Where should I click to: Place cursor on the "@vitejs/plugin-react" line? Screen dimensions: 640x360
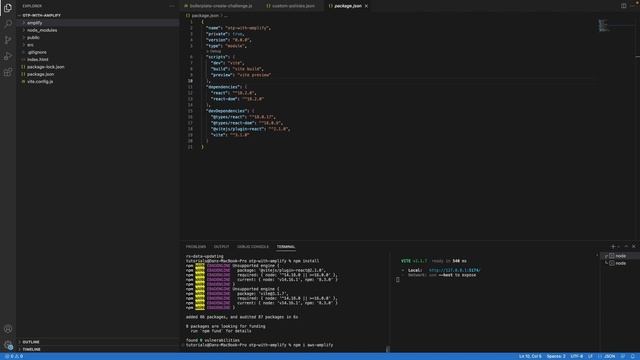(x=251, y=129)
